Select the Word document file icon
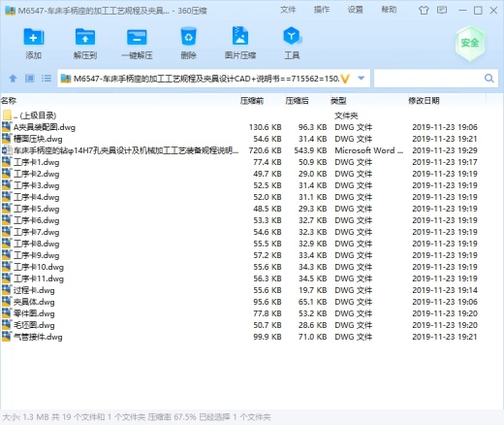Viewport: 504px width, 425px height. point(7,150)
